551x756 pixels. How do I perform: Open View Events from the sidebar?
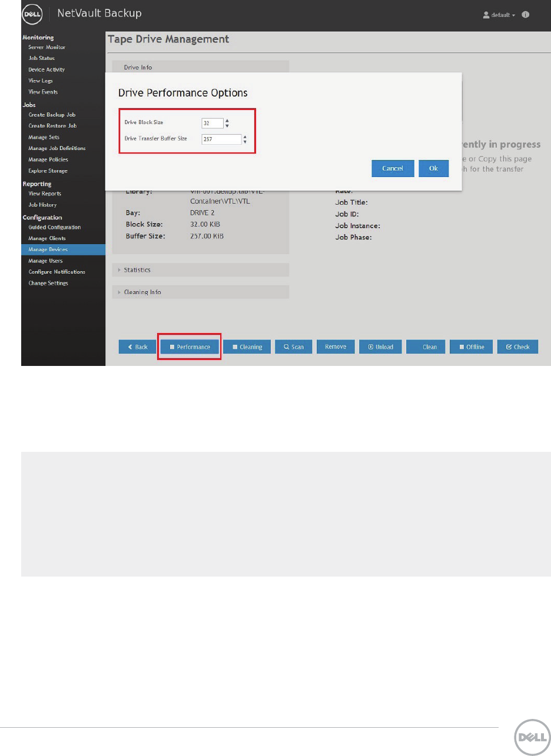pyautogui.click(x=43, y=92)
